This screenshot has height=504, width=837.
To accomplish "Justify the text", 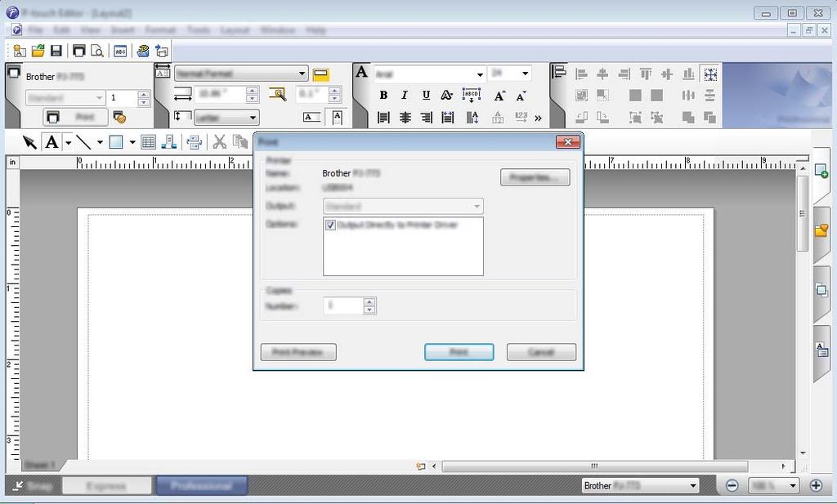I will (448, 118).
